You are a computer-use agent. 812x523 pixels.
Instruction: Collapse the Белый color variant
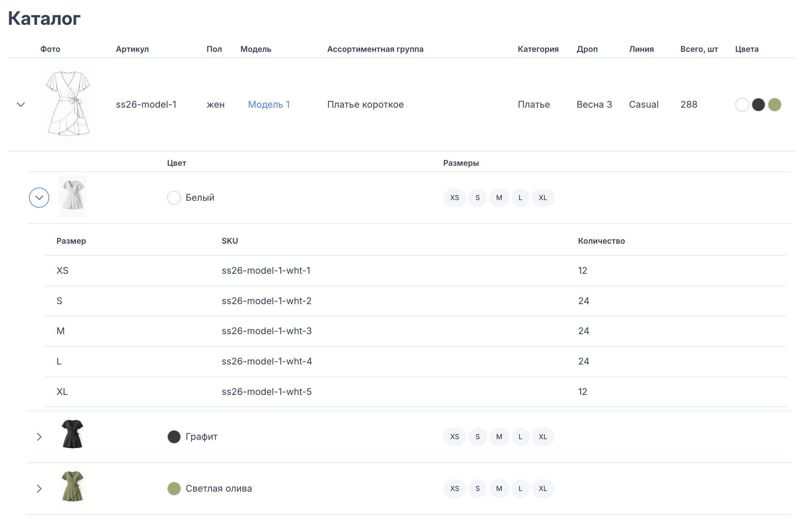pyautogui.click(x=39, y=198)
